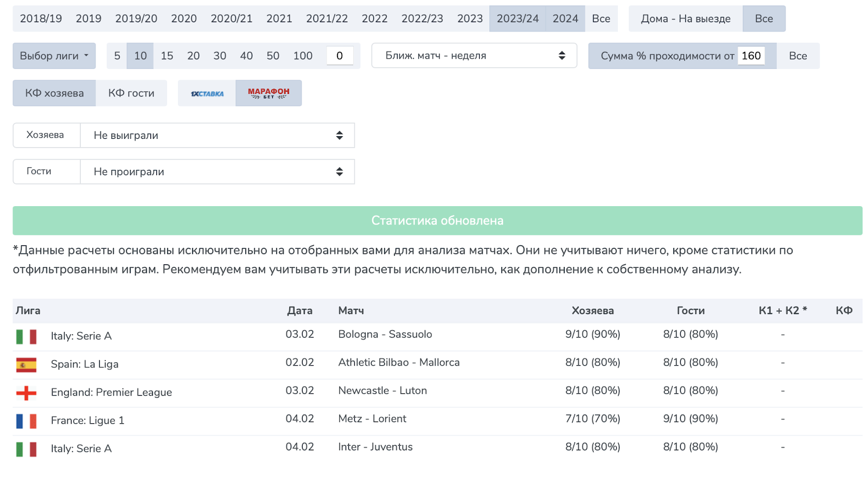Set last matches count to 20
868x484 pixels.
[193, 56]
